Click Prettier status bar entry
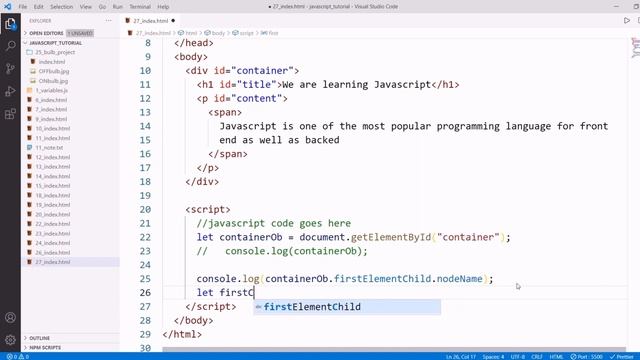 tap(622, 356)
